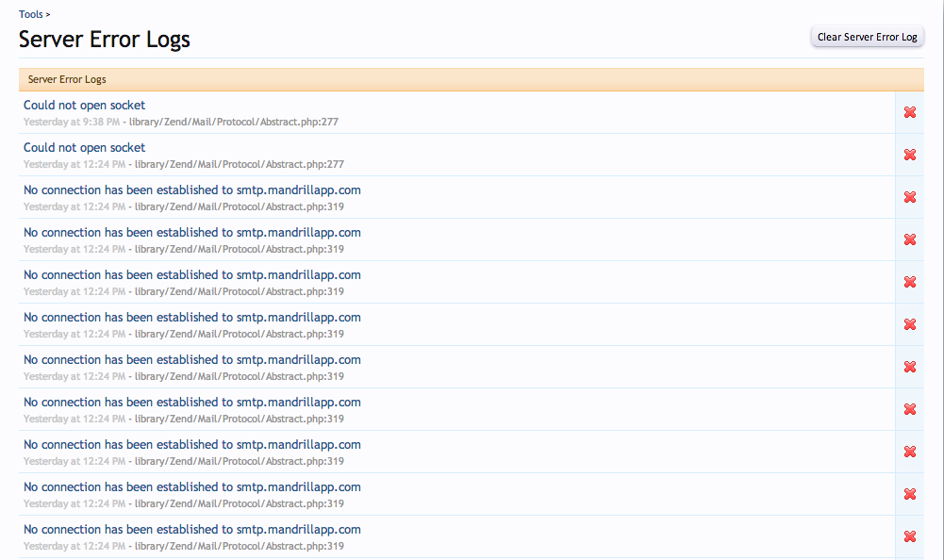Click the 'Yesterday at 9:38 PM' timestamp
Viewport: 944px width, 560px height.
point(72,122)
